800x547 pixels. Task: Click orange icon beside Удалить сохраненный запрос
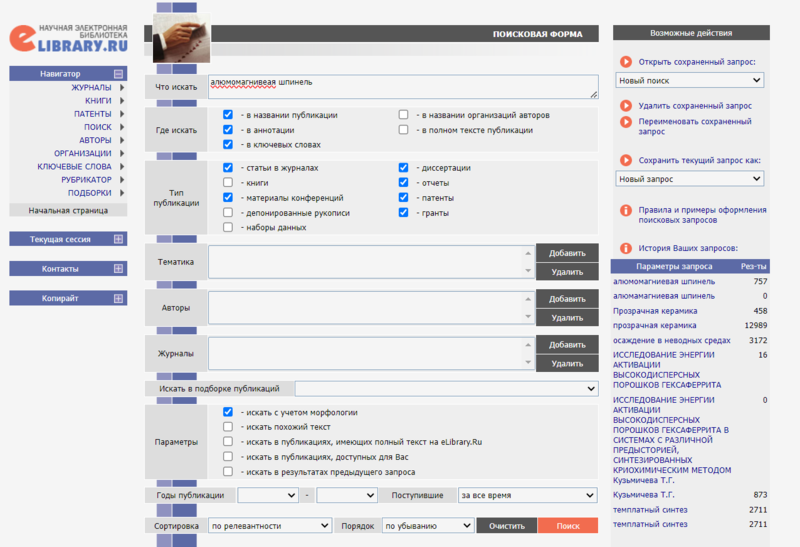pos(626,105)
